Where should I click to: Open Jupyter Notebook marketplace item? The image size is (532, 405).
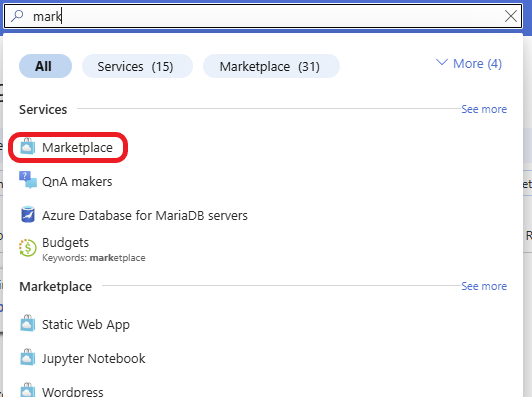tap(93, 359)
